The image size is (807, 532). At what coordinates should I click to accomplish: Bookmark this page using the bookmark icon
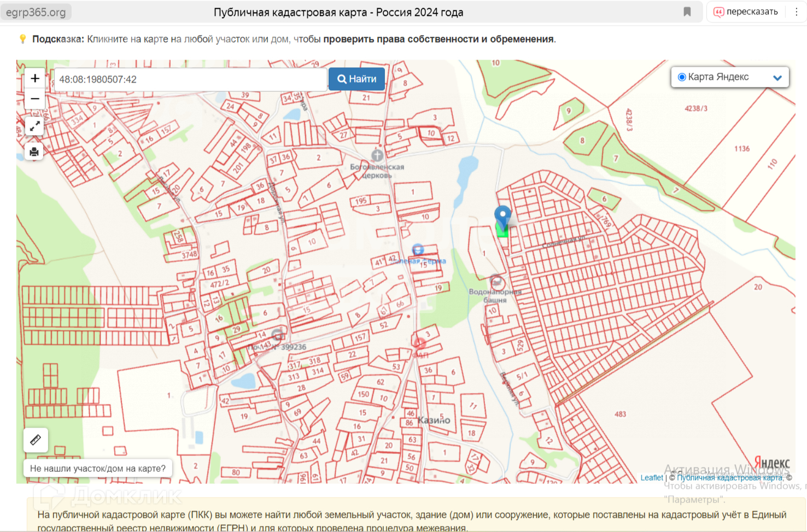point(687,12)
